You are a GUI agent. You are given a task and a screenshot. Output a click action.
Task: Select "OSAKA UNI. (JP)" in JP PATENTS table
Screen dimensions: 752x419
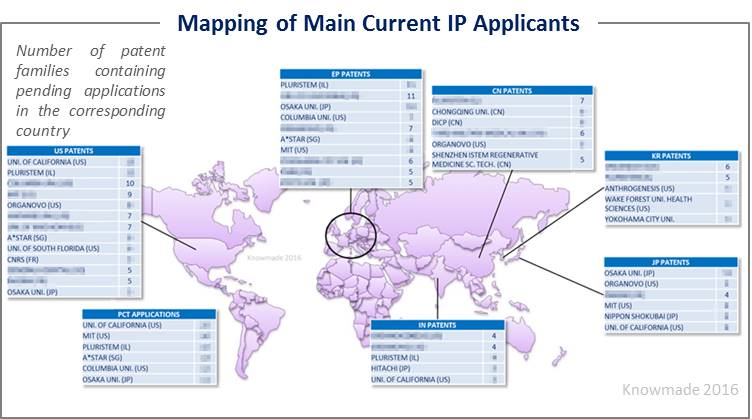click(x=629, y=273)
